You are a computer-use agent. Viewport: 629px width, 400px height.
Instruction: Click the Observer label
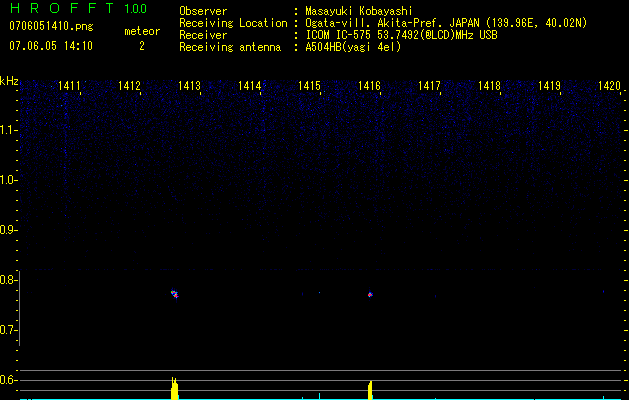click(203, 11)
